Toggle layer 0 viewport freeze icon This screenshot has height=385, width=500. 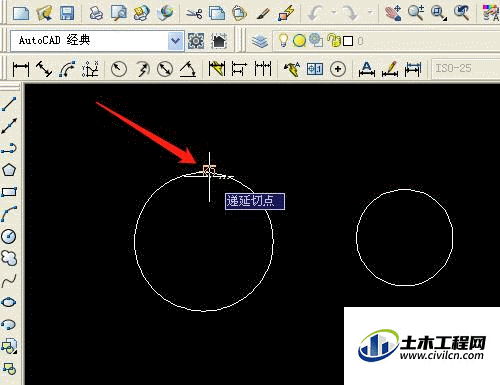pos(316,40)
